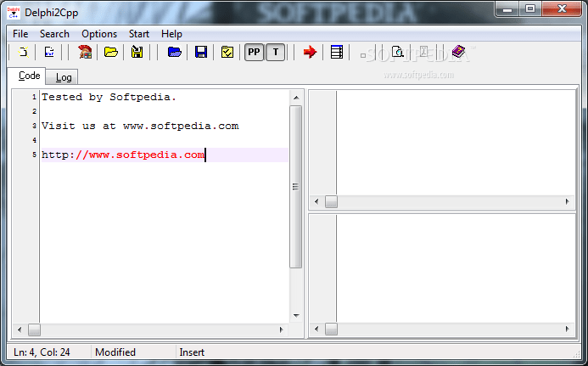
Task: Click the code editor scroll up arrow
Action: pos(296,98)
